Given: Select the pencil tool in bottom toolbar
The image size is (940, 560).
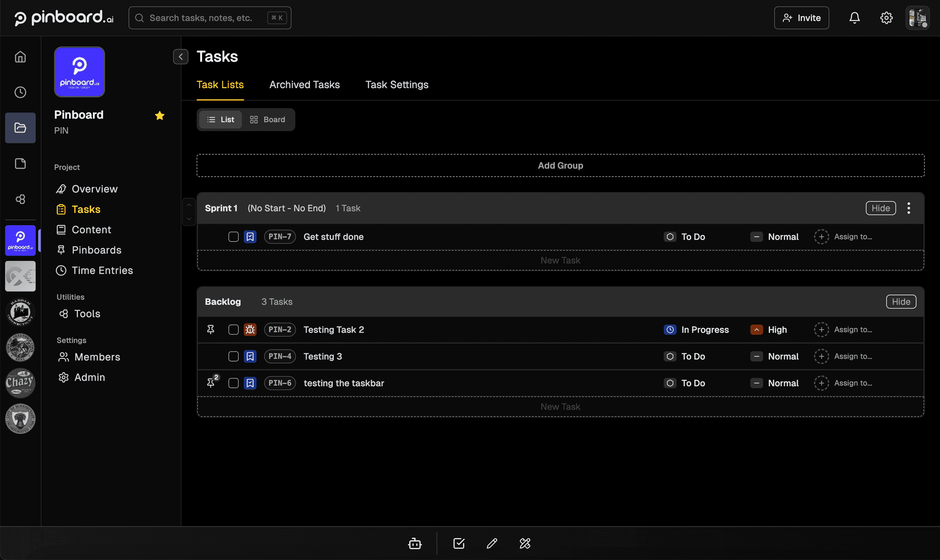Looking at the screenshot, I should coord(492,543).
